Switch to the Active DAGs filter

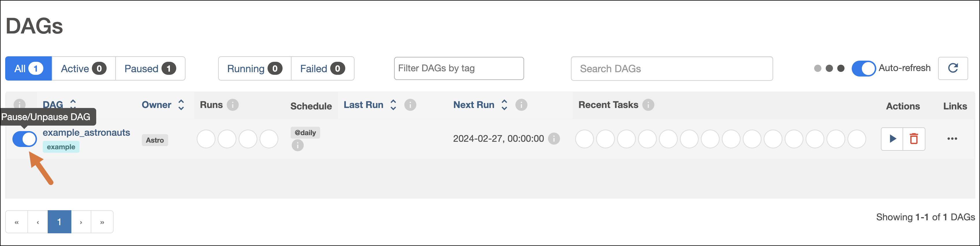click(83, 68)
